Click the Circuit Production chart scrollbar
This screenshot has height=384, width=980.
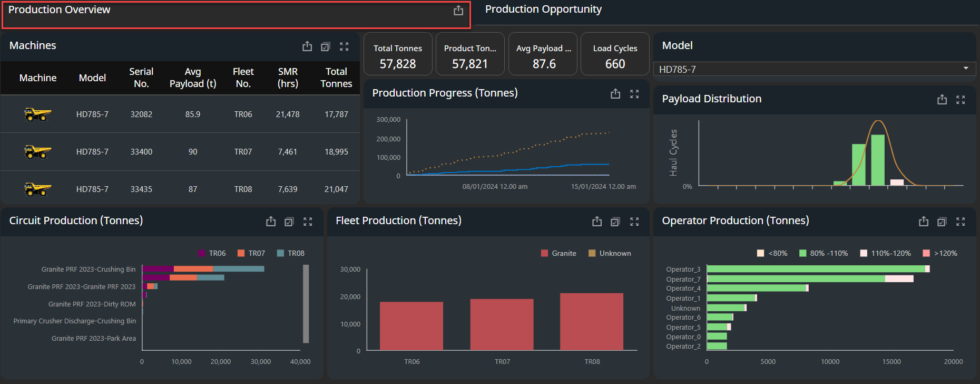tap(306, 304)
